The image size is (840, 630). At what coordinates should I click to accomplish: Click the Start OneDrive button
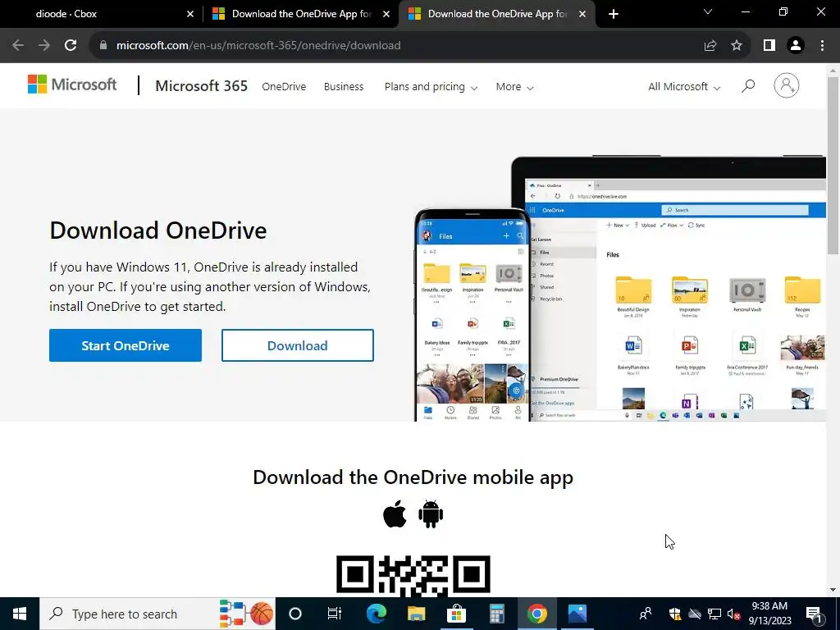[x=126, y=345]
